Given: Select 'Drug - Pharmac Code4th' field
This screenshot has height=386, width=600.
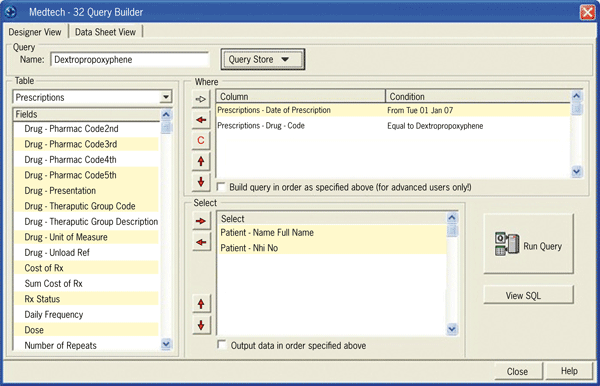Looking at the screenshot, I should [86, 160].
